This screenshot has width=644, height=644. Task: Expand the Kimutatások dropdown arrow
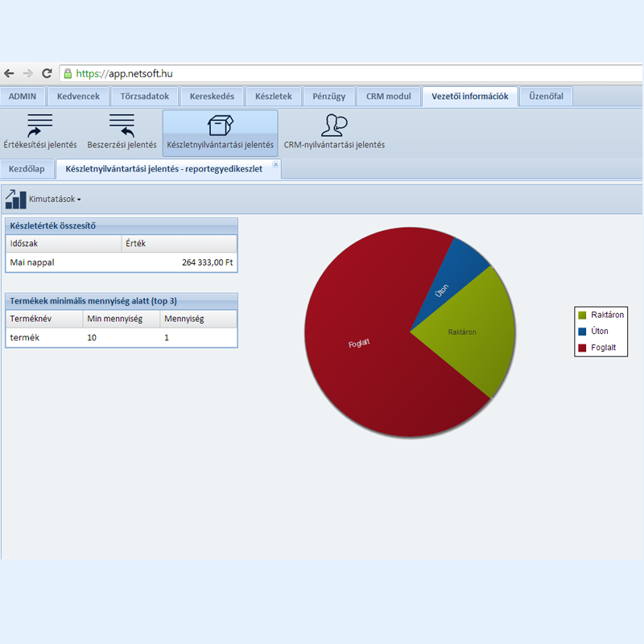tap(79, 200)
